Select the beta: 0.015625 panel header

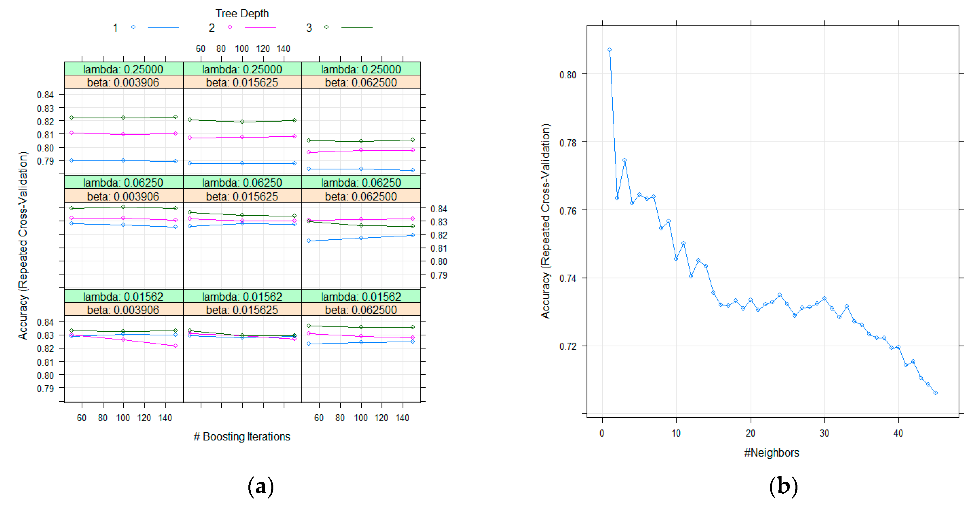coord(242,82)
